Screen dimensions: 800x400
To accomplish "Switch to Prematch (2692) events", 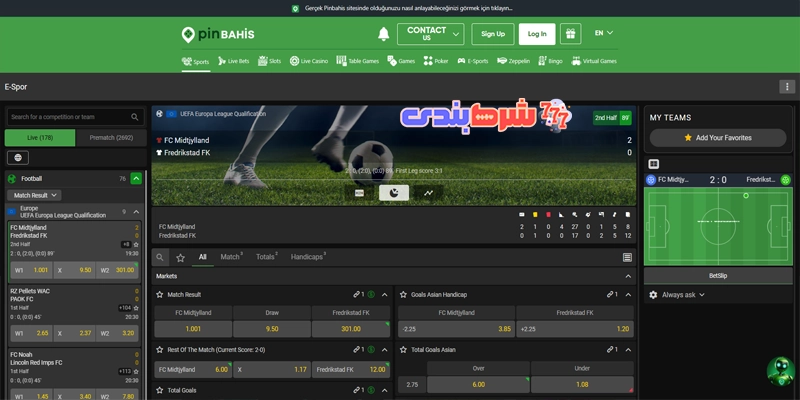I will point(111,138).
